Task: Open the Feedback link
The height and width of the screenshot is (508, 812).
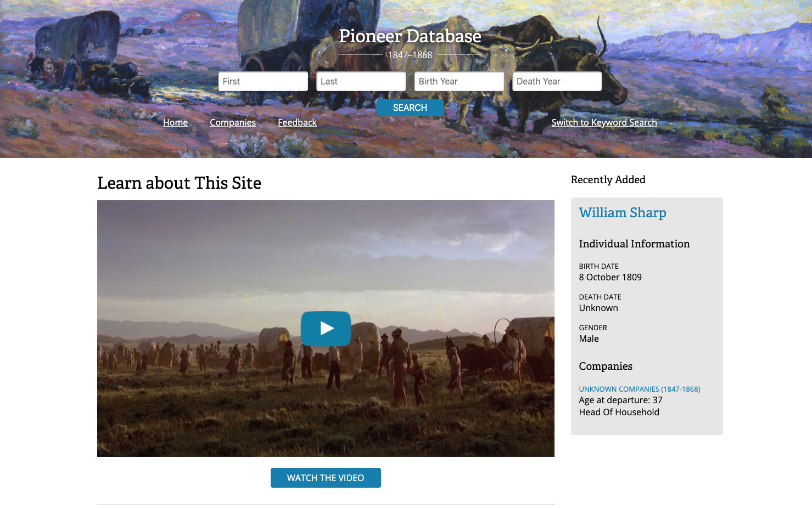Action: pos(297,122)
